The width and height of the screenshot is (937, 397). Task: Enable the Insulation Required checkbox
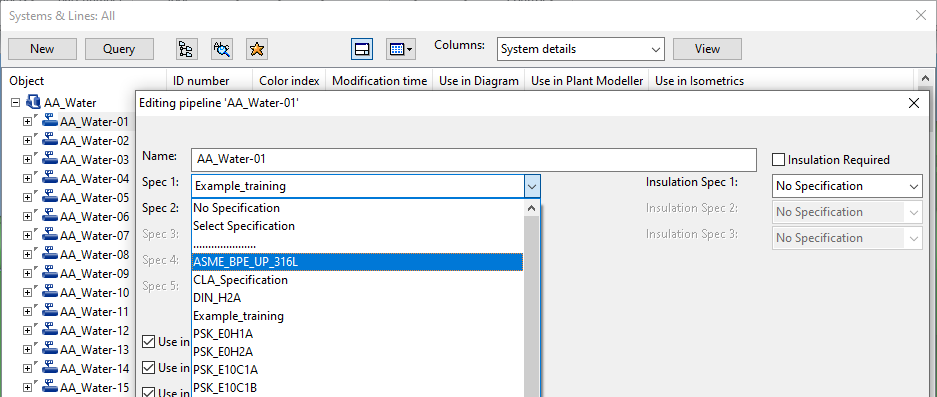click(778, 160)
